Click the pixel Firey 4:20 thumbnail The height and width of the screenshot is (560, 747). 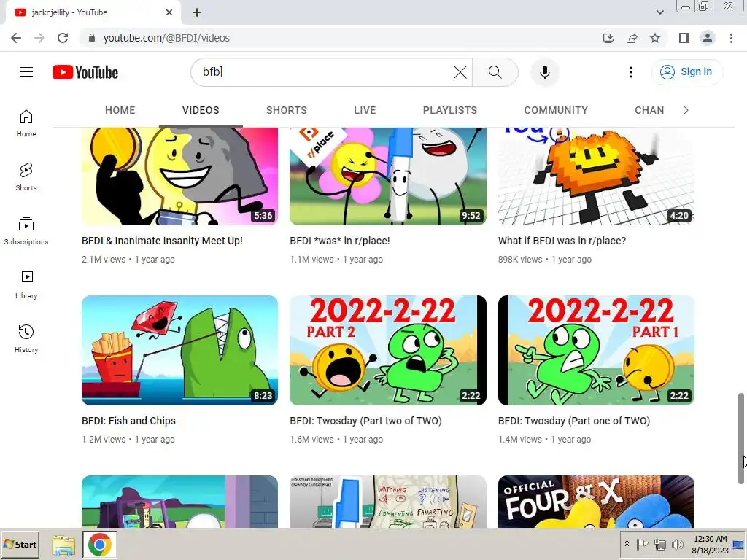596,176
